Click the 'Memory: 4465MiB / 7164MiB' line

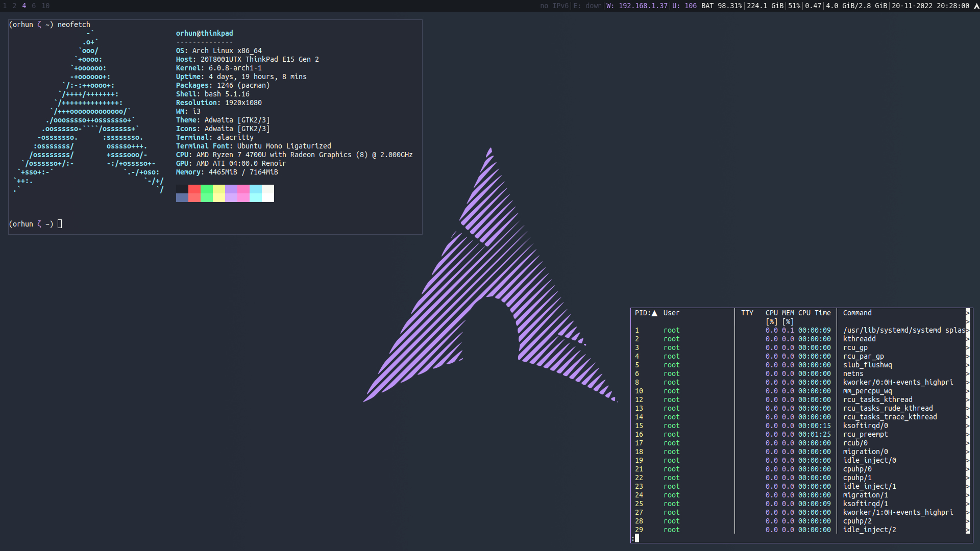pyautogui.click(x=227, y=172)
